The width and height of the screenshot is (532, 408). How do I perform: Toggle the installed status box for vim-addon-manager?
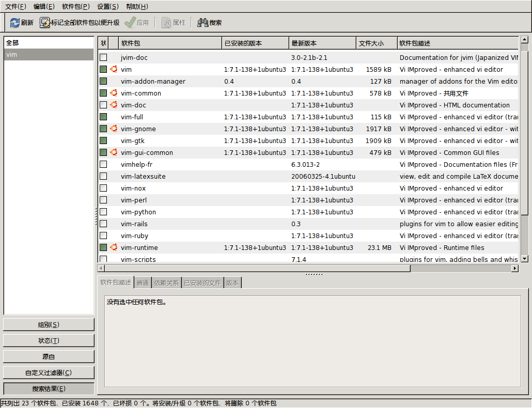(x=103, y=81)
